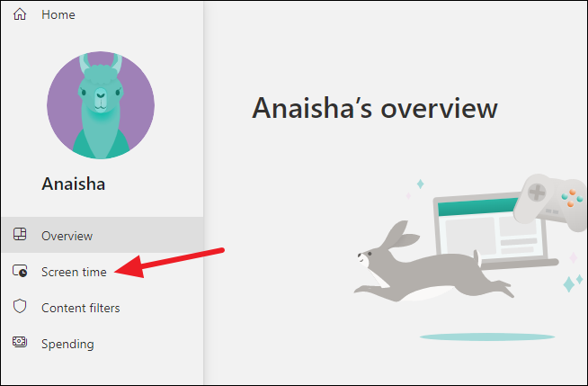Click the Overview dashboard icon
The width and height of the screenshot is (588, 386).
[x=20, y=234]
